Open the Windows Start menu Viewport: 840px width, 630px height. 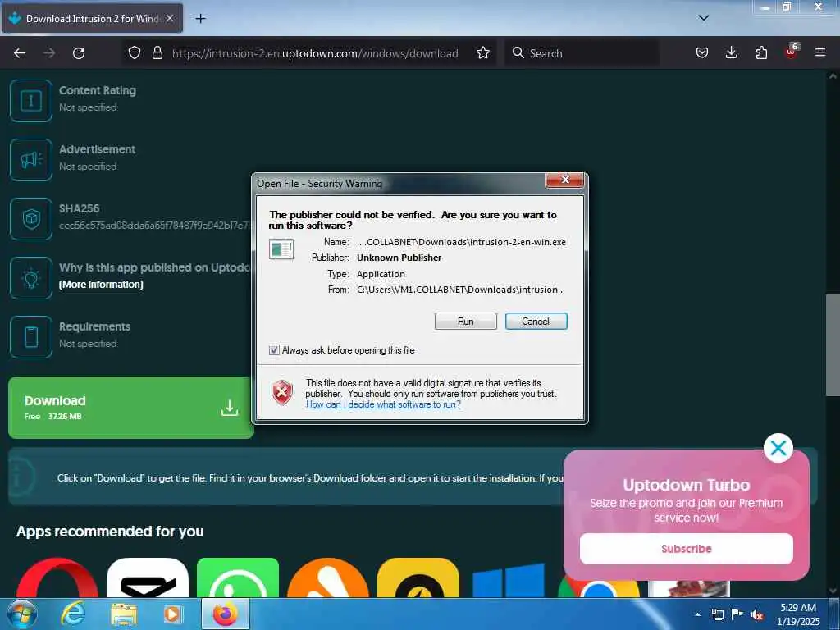click(21, 614)
